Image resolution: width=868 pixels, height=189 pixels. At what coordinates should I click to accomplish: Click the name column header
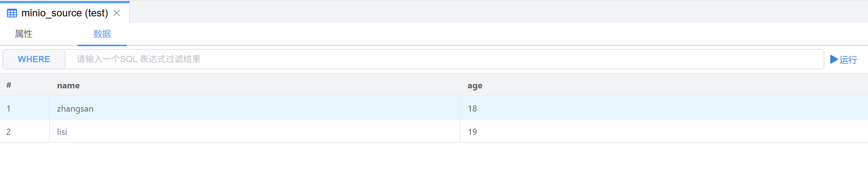pyautogui.click(x=68, y=86)
